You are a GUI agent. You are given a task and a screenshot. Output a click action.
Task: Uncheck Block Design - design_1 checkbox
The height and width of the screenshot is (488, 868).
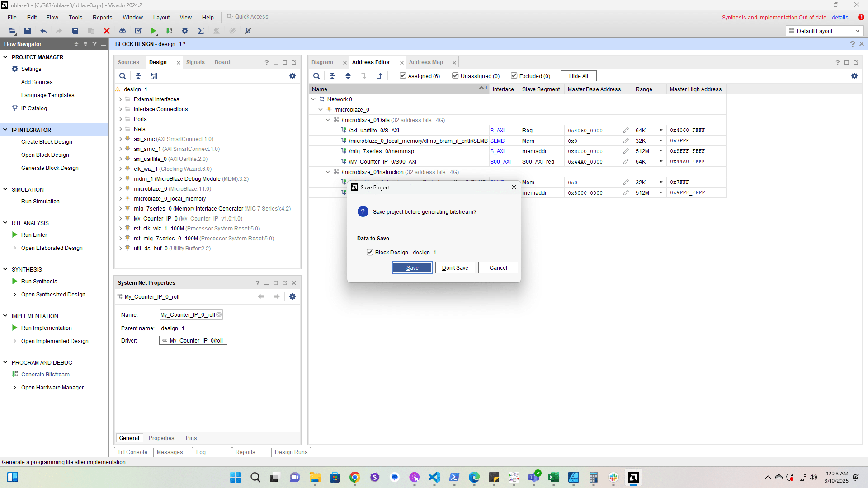point(370,252)
